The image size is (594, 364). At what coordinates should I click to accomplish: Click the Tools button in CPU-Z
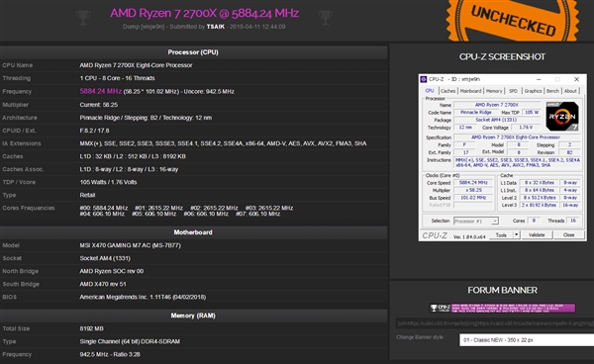pyautogui.click(x=501, y=235)
